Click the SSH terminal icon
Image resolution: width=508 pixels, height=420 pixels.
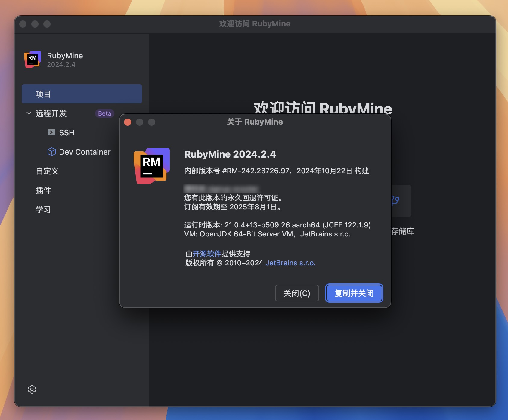[52, 132]
